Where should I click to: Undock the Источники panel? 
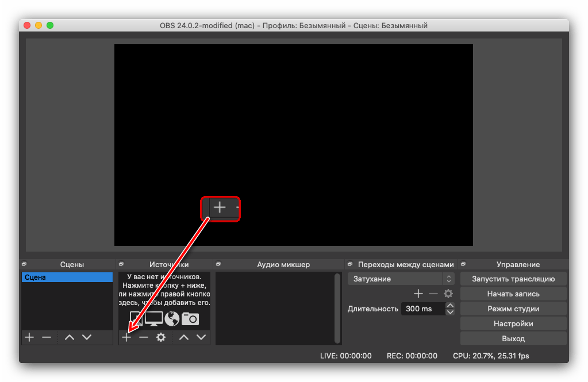point(121,264)
